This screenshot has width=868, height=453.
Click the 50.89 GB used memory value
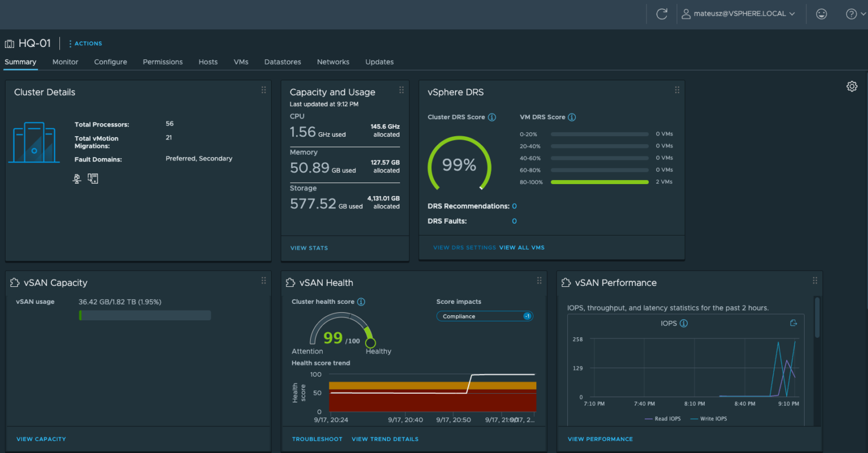coord(323,168)
